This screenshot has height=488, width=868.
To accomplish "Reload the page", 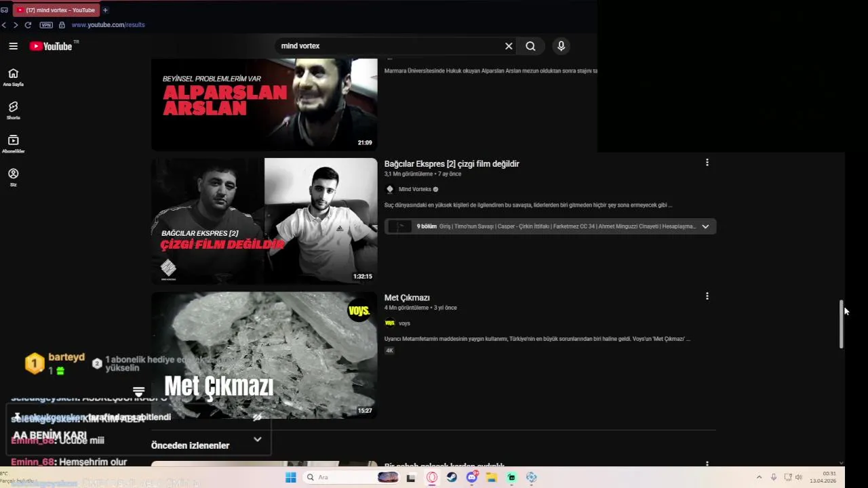I will point(28,25).
